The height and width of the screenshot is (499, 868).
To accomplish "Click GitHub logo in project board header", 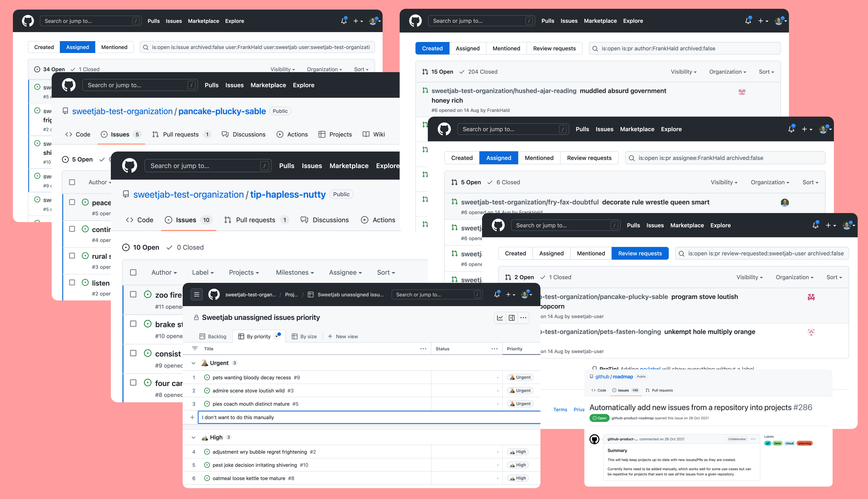I will point(214,294).
